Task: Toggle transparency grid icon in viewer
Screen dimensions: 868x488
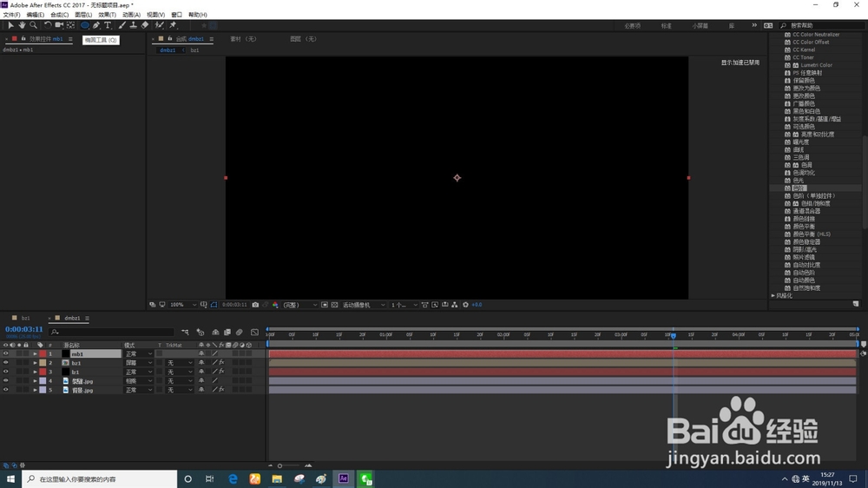Action: [x=334, y=305]
